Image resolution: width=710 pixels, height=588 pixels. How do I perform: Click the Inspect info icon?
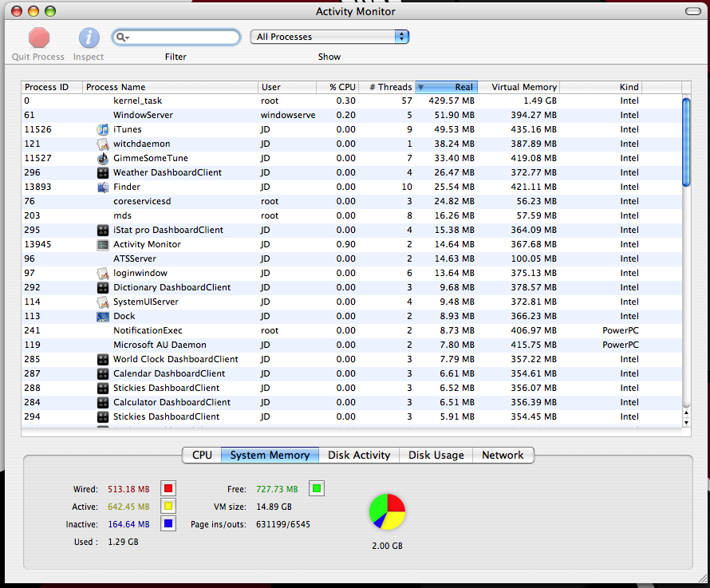89,37
